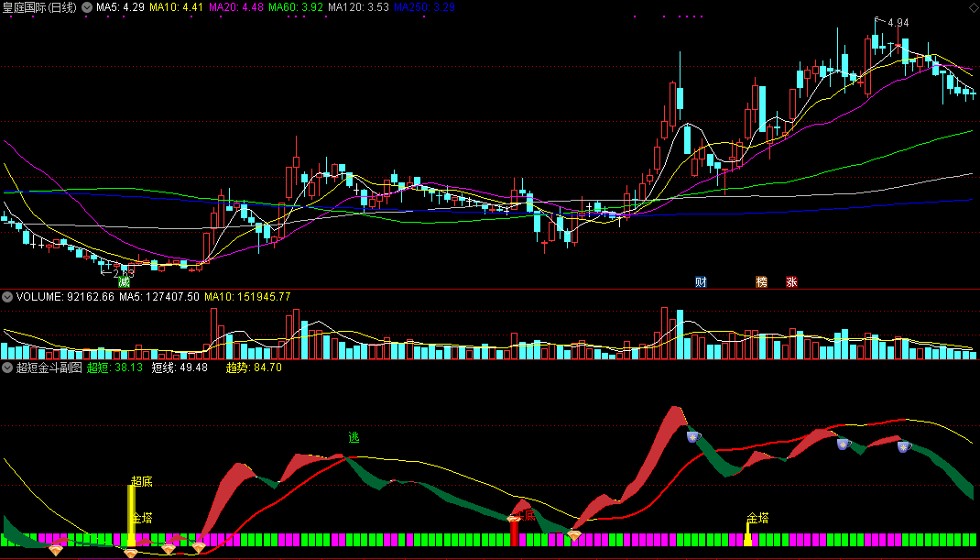Select the MA120: 3.53 indicator label
The height and width of the screenshot is (560, 980).
pyautogui.click(x=358, y=7)
